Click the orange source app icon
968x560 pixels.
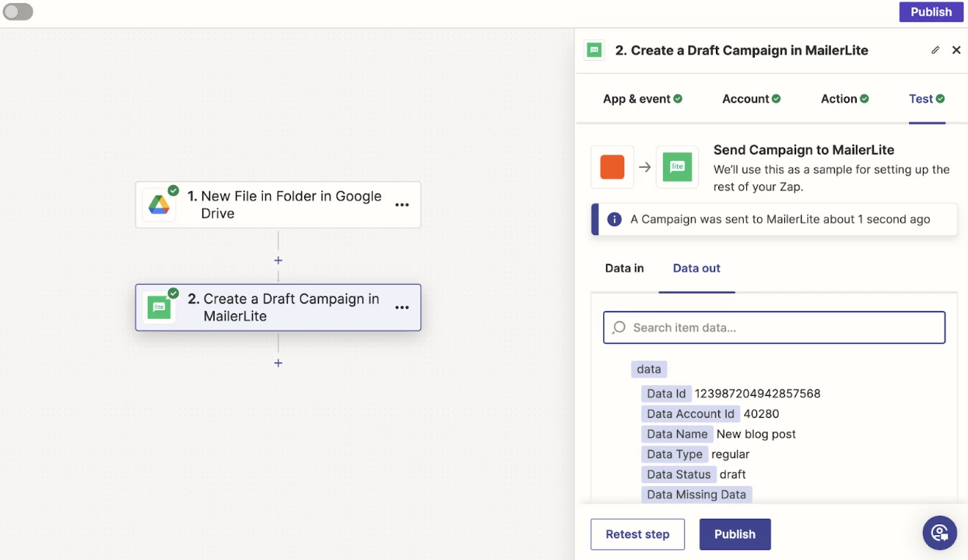coord(612,167)
